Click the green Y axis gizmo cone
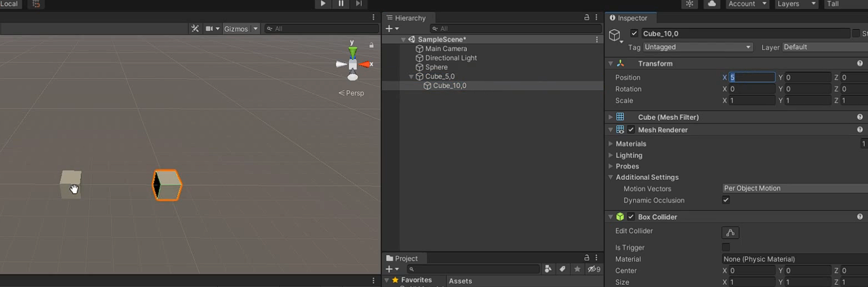 pos(353,51)
